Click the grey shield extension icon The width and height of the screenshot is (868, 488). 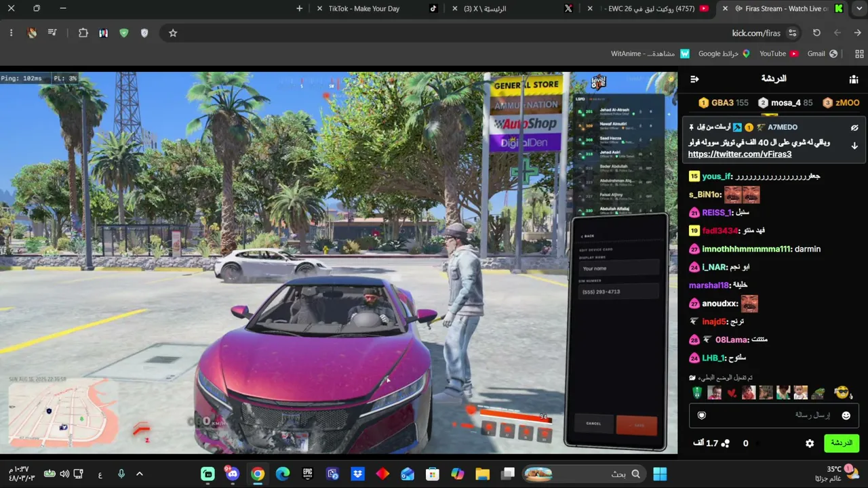click(x=144, y=33)
